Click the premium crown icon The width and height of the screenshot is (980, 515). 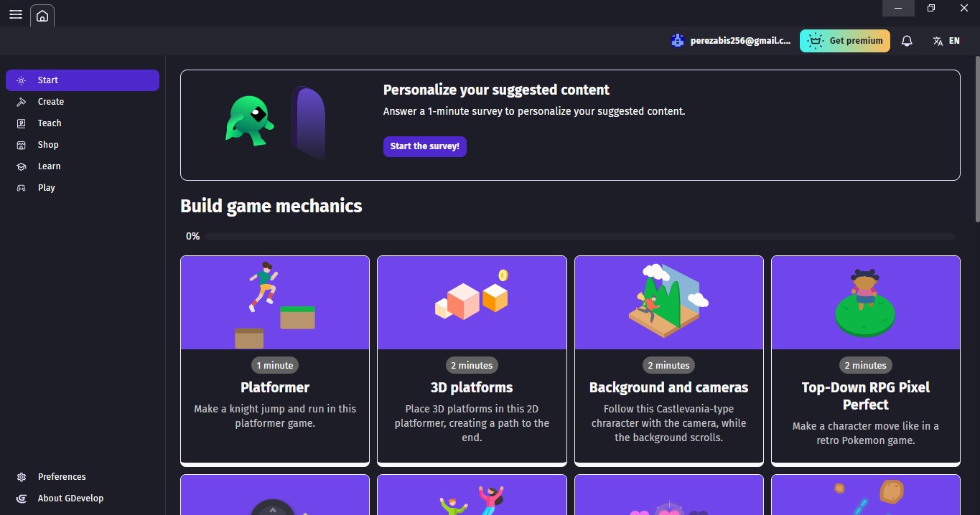click(x=814, y=41)
